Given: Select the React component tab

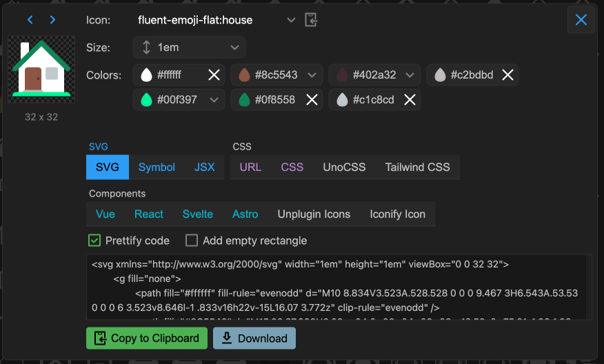Looking at the screenshot, I should click(x=149, y=214).
